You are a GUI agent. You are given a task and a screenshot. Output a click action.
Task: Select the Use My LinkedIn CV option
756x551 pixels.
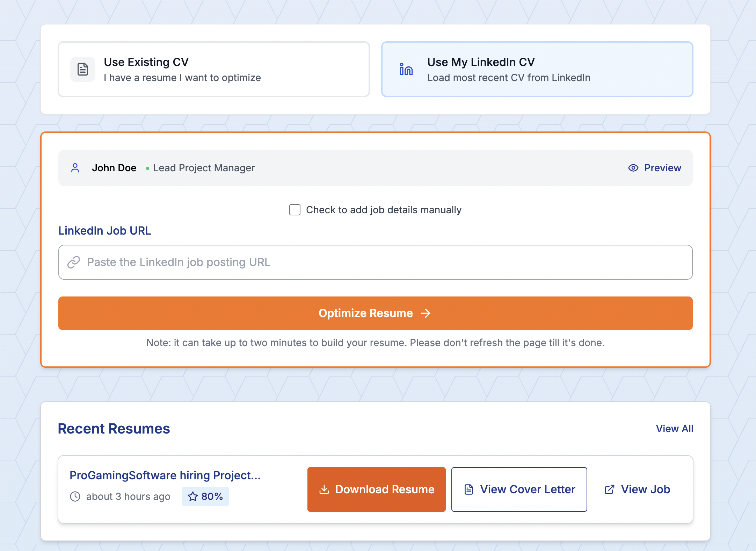[537, 69]
